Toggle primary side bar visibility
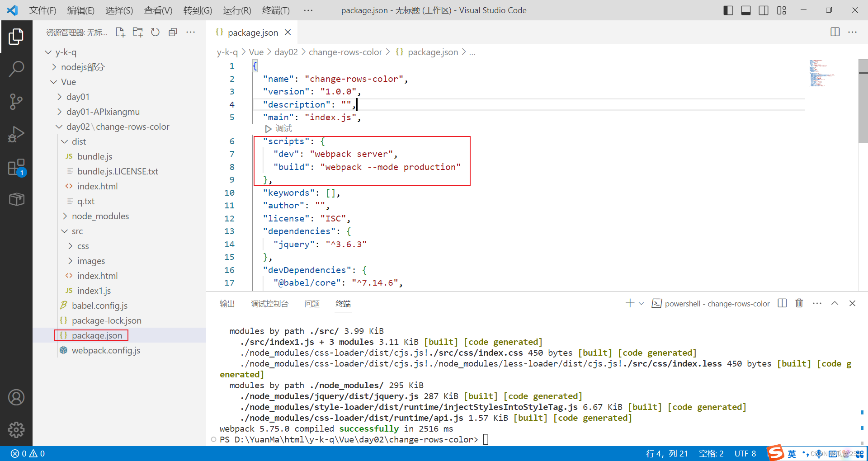Screen dimensions: 868x461 pyautogui.click(x=728, y=10)
